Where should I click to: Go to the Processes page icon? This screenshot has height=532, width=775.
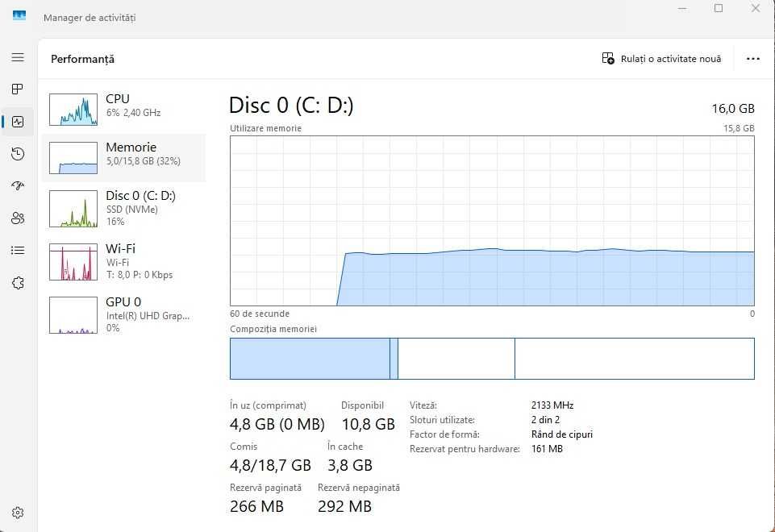[18, 89]
